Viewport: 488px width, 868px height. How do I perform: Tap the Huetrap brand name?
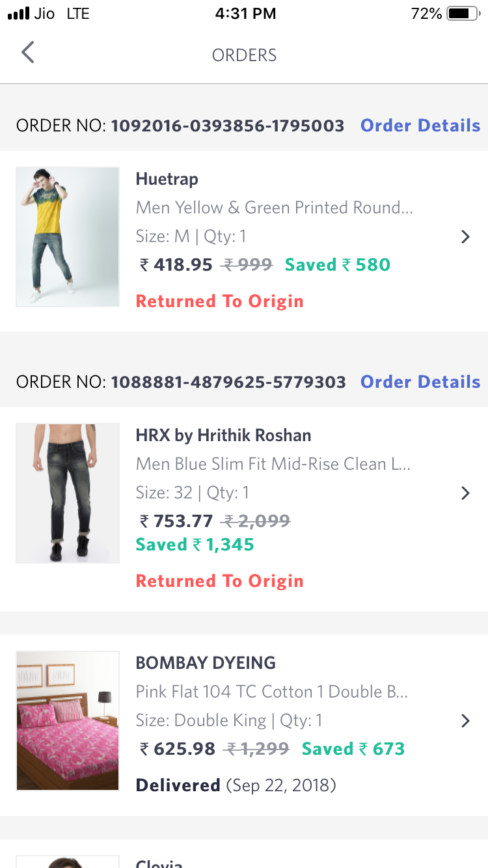[x=167, y=179]
